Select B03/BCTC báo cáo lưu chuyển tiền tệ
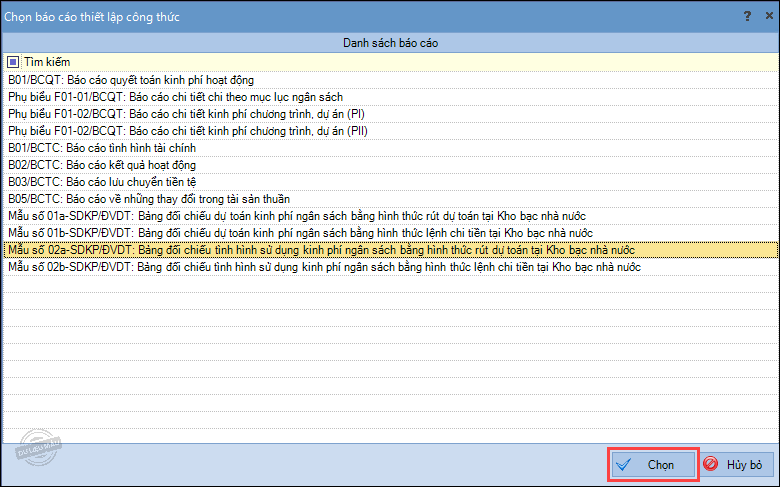This screenshot has width=780, height=487. click(390, 182)
